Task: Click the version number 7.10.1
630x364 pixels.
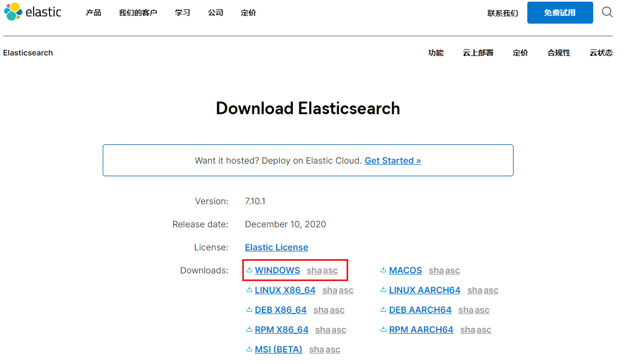Action: (255, 201)
